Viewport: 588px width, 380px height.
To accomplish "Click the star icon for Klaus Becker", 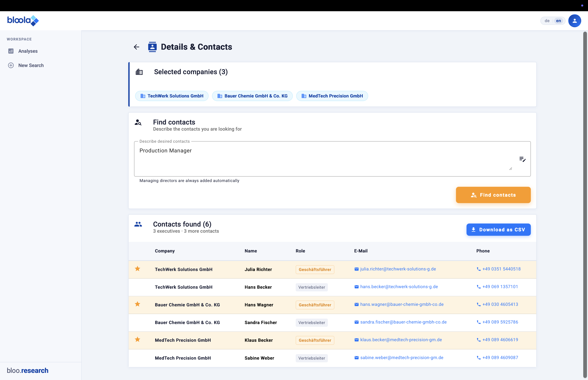I will pos(137,340).
